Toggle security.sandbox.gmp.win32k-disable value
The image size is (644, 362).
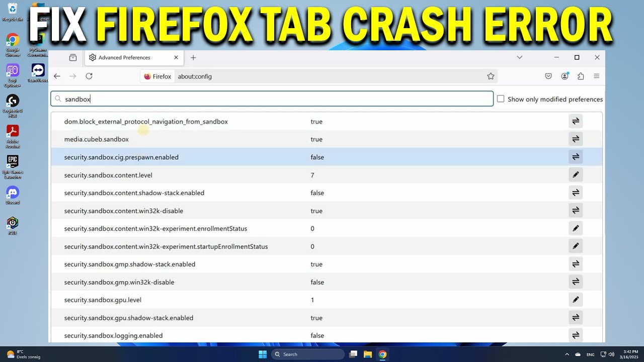[576, 282]
